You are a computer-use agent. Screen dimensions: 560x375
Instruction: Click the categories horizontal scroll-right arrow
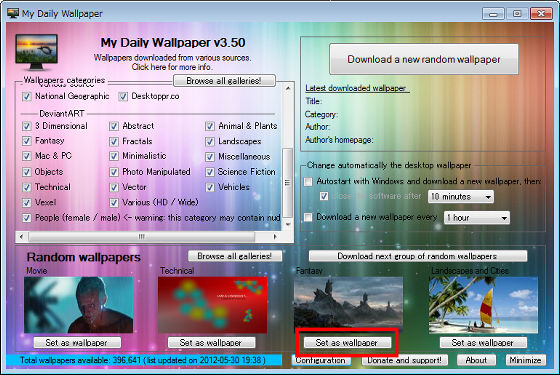click(275, 236)
